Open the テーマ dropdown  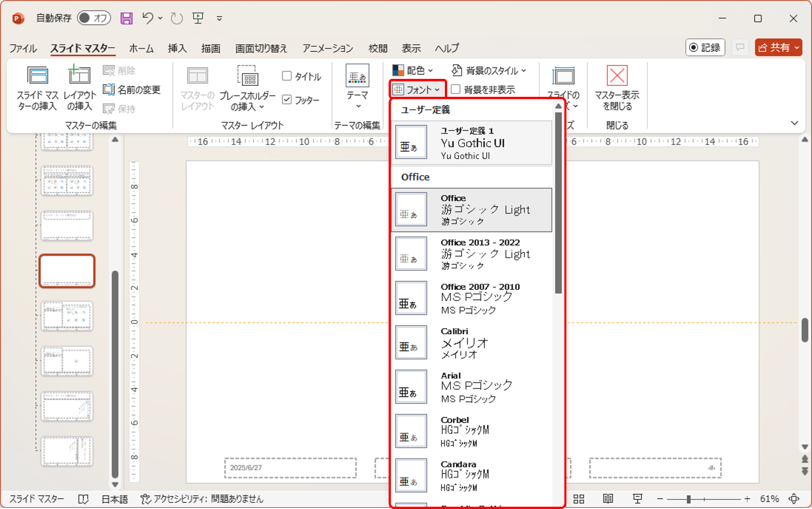tap(357, 88)
